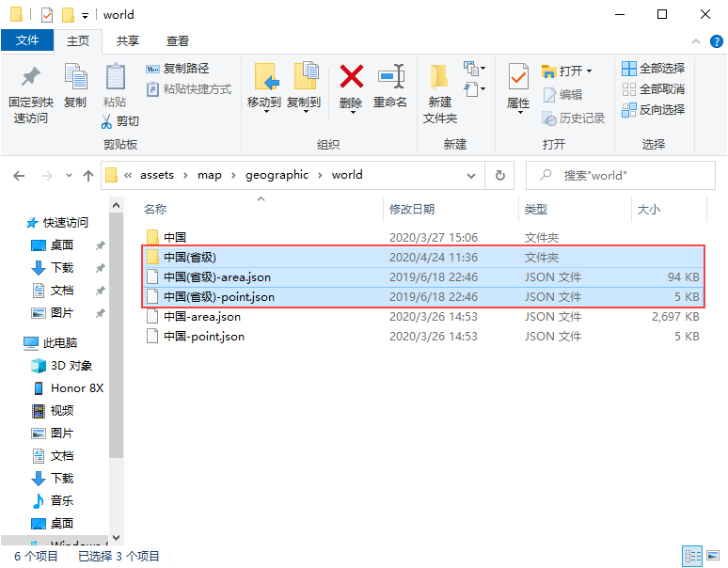The image size is (728, 568).
Task: Select file 中国(省级)-area.json
Action: [x=423, y=277]
